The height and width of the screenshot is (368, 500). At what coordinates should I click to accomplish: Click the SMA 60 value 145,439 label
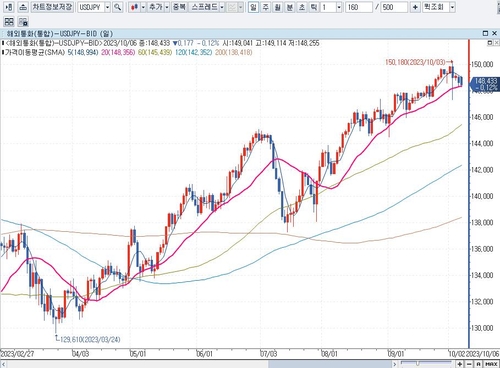[x=155, y=52]
